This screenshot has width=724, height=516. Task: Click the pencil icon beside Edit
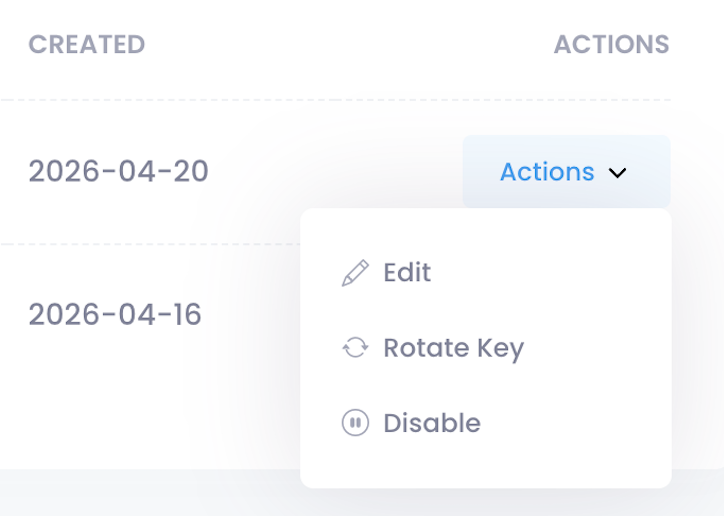pyautogui.click(x=355, y=273)
